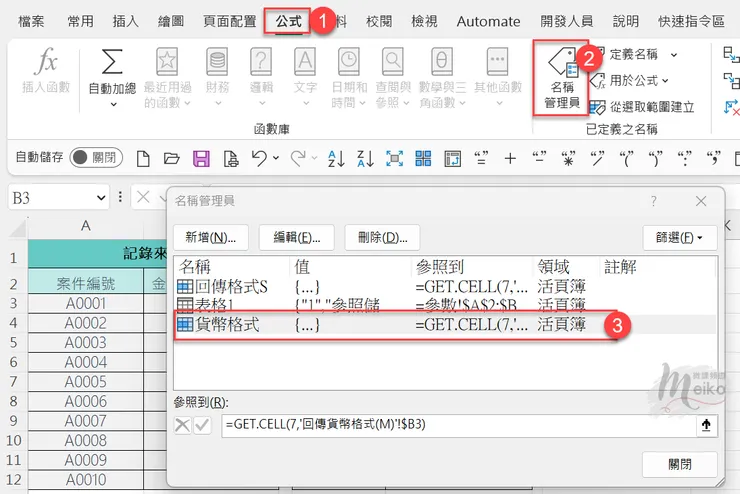Click the redo arrow icon
The width and height of the screenshot is (740, 494).
298,158
